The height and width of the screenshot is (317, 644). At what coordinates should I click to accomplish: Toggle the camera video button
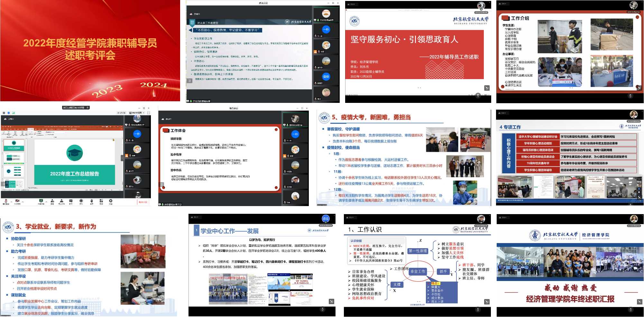[x=17, y=201]
